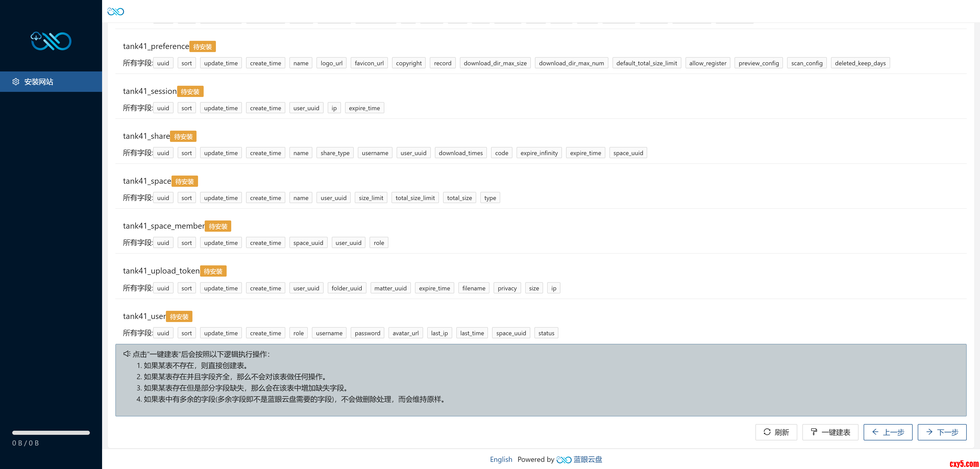Open the 安装网站 sidebar menu item
The width and height of the screenshot is (980, 469).
click(x=39, y=82)
